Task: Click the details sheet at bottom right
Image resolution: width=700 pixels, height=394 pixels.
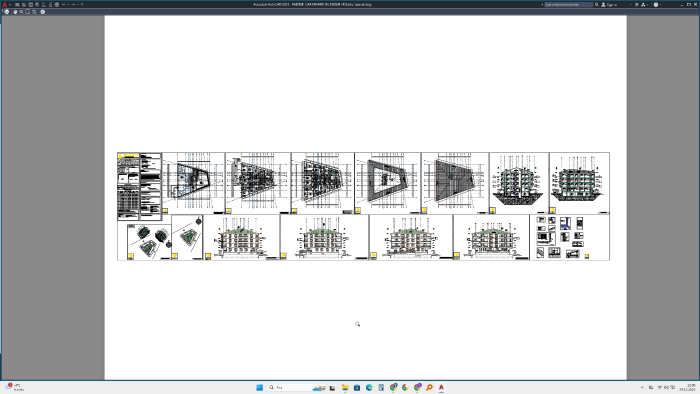Action: coord(570,237)
